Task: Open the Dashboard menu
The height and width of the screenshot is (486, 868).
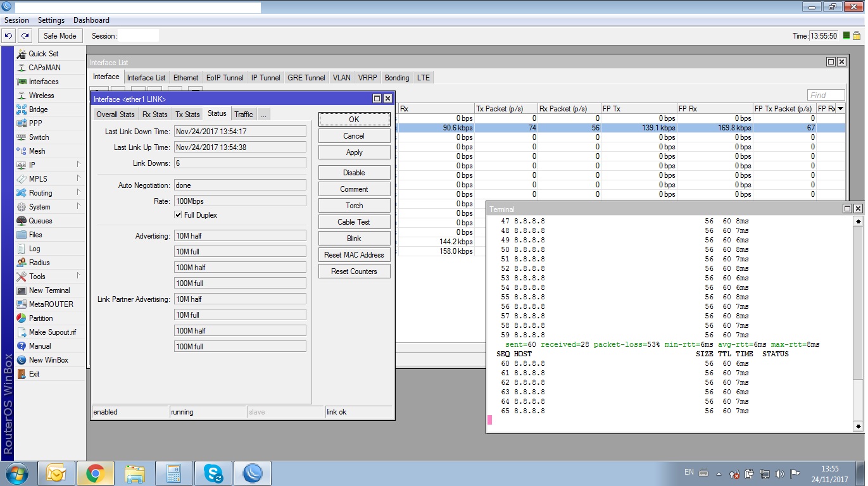Action: coord(91,20)
